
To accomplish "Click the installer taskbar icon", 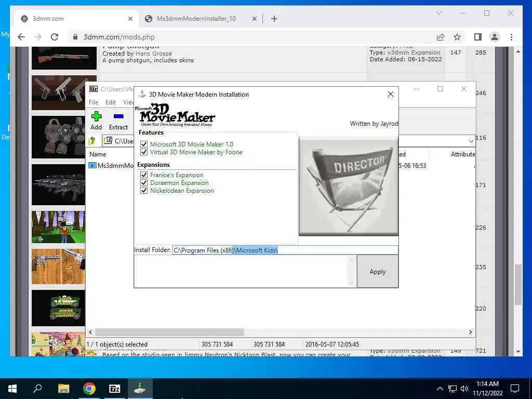I will coord(140,389).
